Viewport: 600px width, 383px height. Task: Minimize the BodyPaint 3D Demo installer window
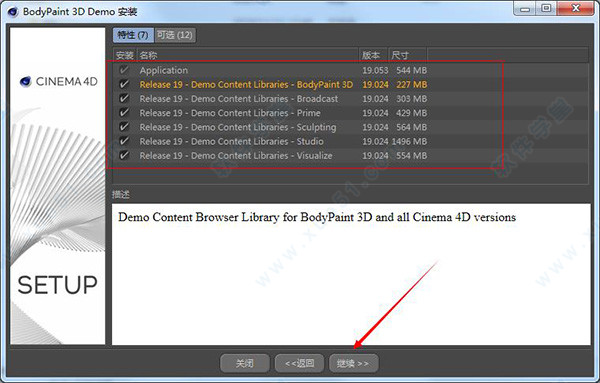point(525,8)
